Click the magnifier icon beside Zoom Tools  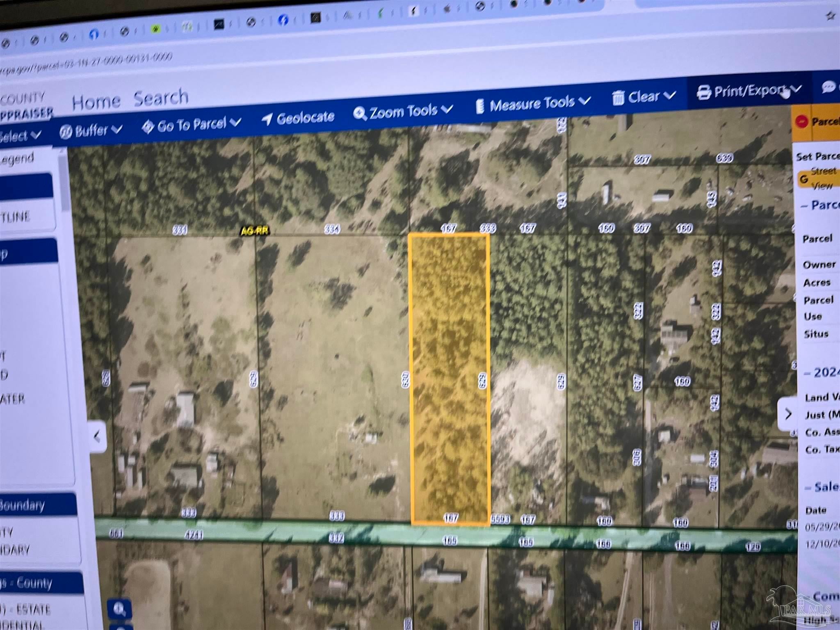click(x=360, y=114)
